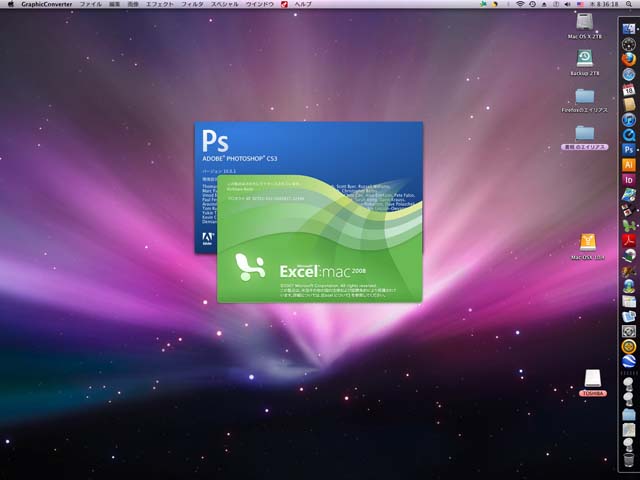Open Time Machine menu bar icon
640x480 pixels.
click(x=532, y=4)
